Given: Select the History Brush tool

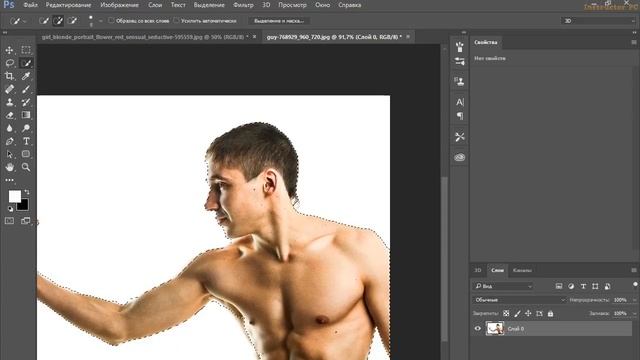Looking at the screenshot, I should (x=26, y=102).
